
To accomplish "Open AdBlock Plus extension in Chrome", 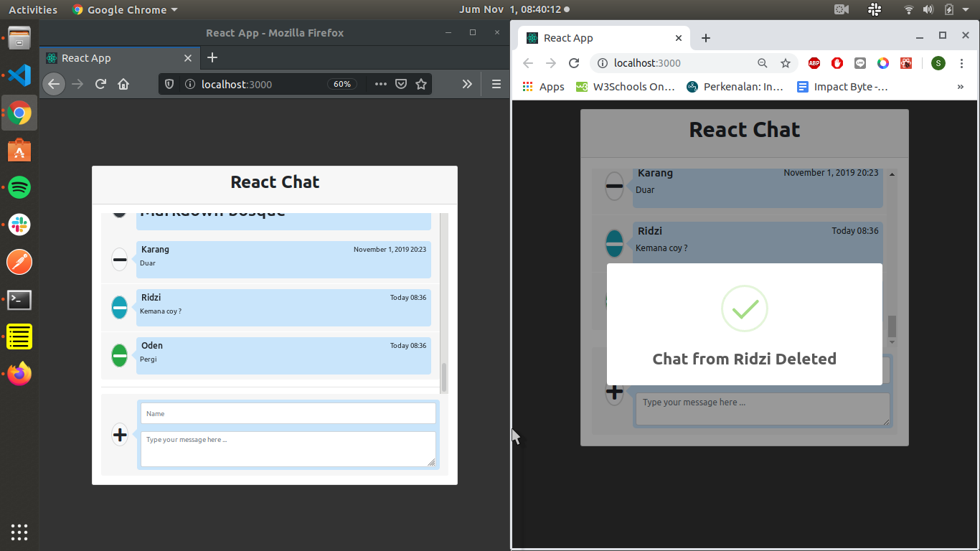I will point(814,63).
